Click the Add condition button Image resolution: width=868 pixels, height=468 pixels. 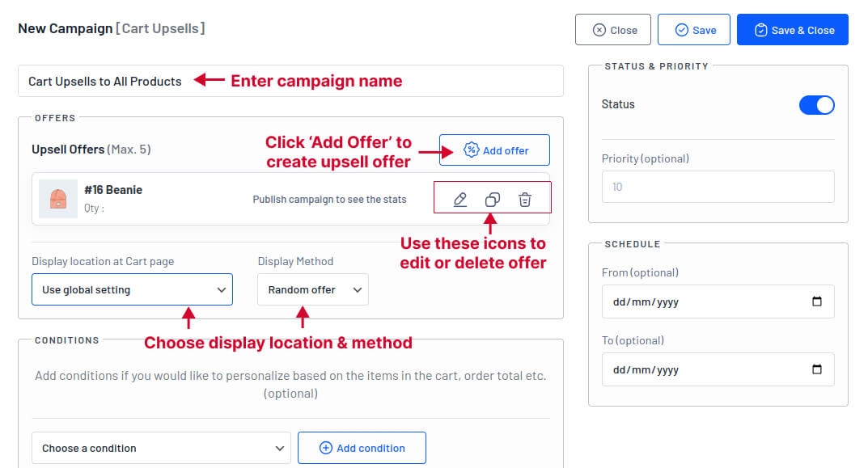point(362,448)
